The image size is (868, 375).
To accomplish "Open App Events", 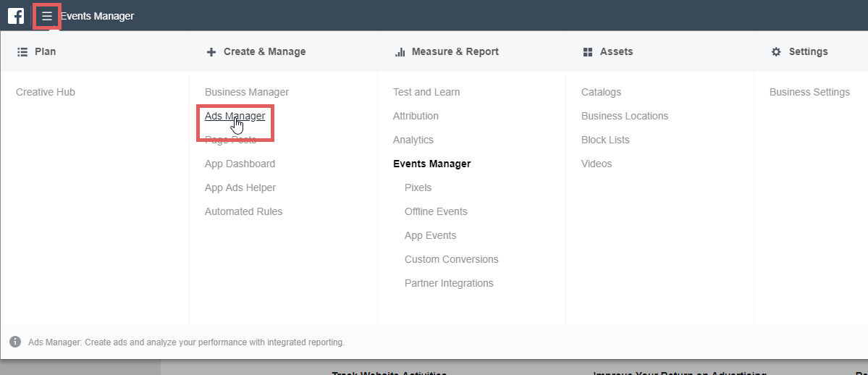I will coord(430,235).
